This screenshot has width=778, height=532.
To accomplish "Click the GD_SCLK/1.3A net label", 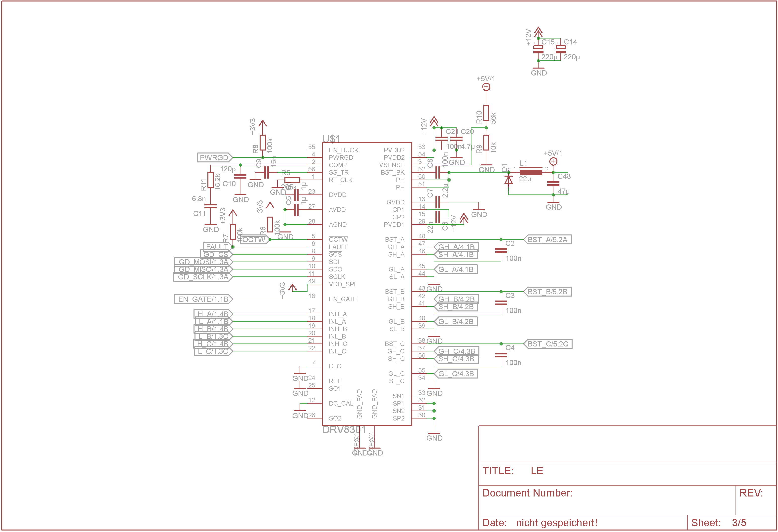I will (203, 277).
